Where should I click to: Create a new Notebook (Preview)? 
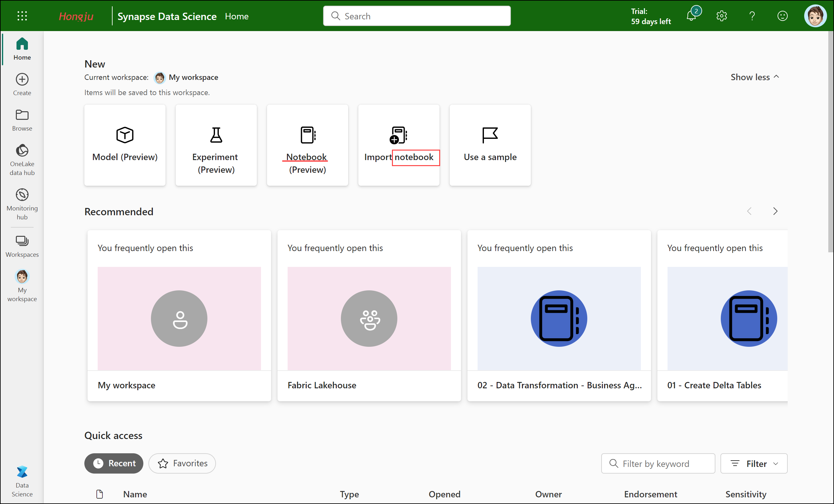coord(307,145)
